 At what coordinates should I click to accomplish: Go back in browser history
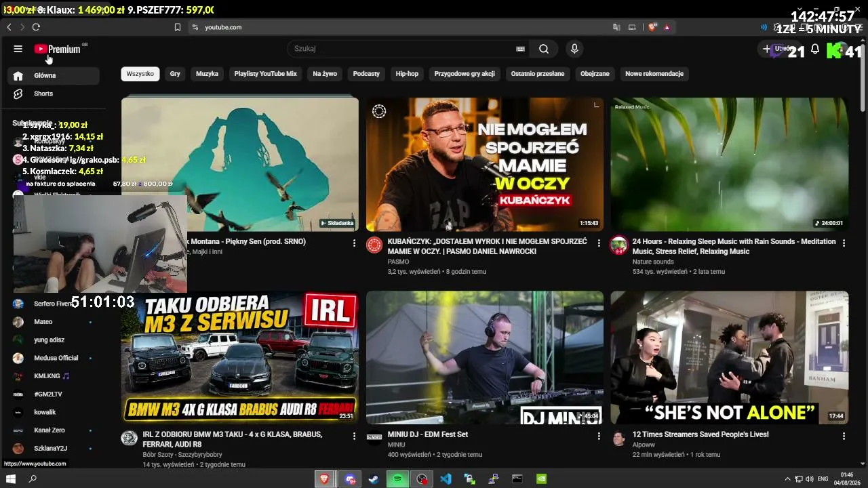click(x=9, y=27)
